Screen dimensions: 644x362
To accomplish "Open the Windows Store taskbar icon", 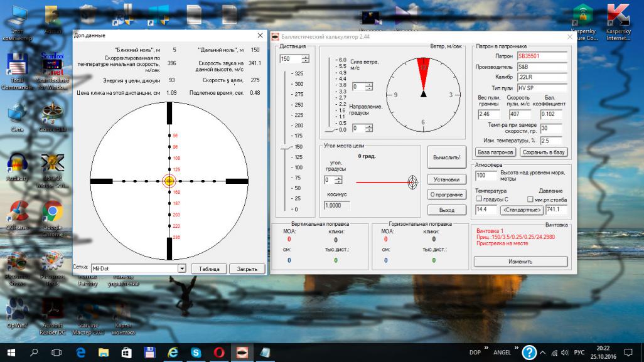I will [126, 353].
